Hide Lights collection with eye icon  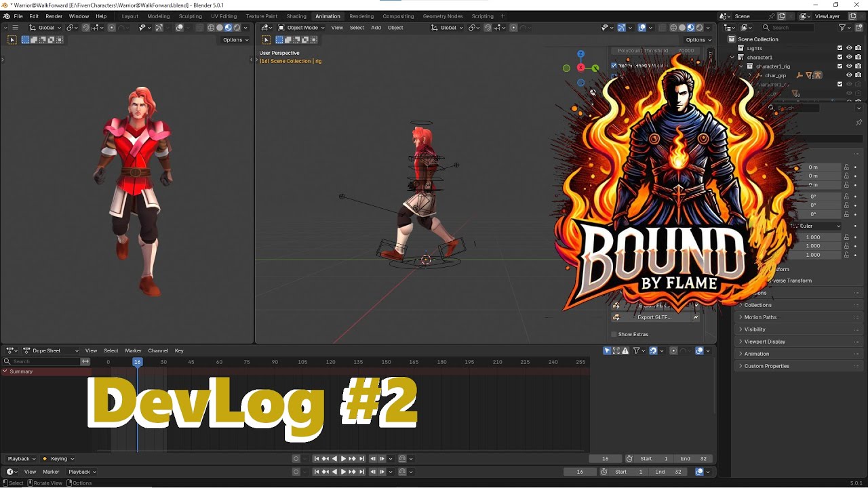click(x=849, y=48)
